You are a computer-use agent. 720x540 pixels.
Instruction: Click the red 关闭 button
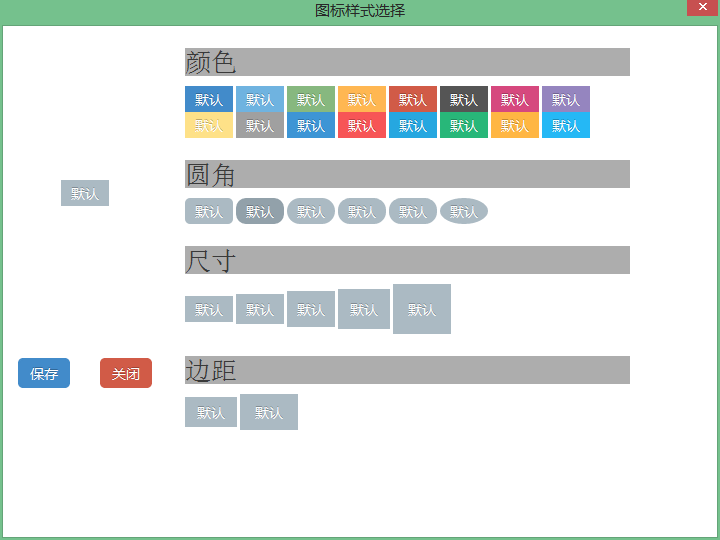(126, 373)
